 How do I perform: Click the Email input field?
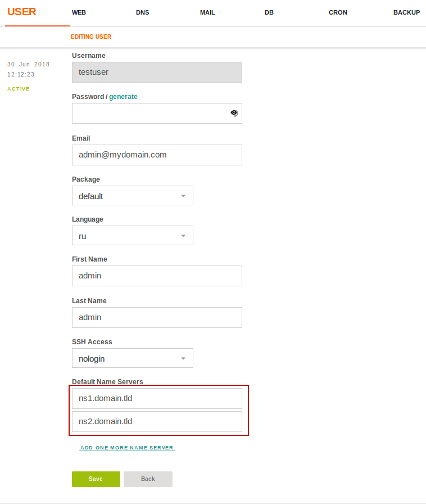157,155
